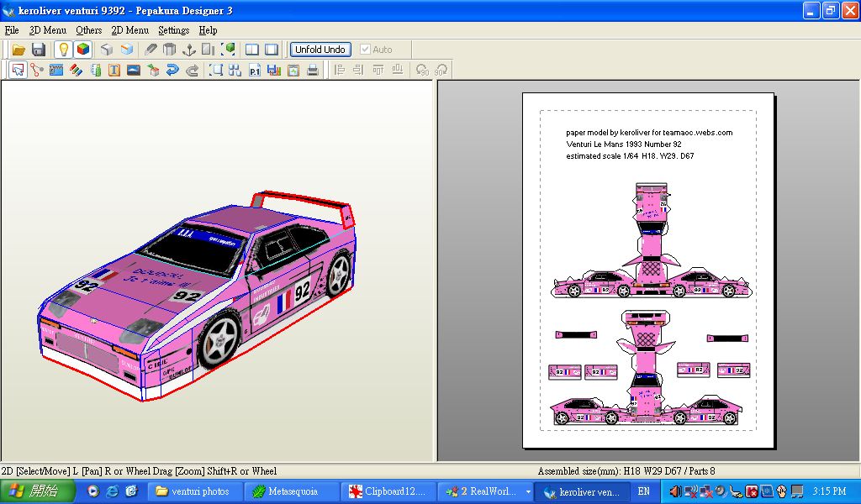Click the pink 3D Venturi car model
Screen dimensions: 861x504
pyautogui.click(x=198, y=297)
